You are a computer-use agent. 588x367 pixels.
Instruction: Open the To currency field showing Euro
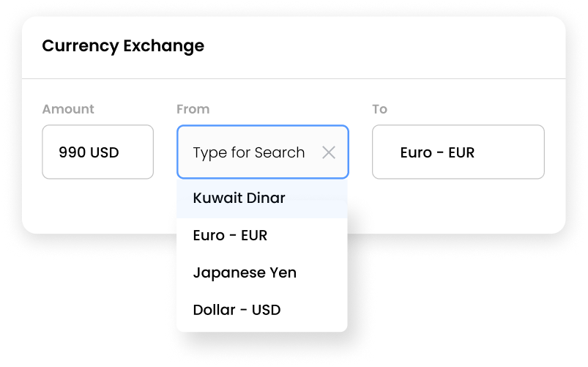(x=458, y=152)
